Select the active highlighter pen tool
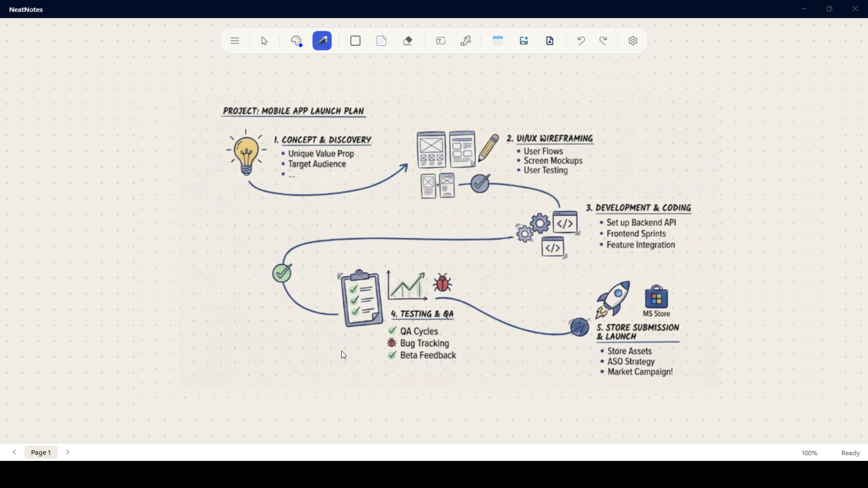The height and width of the screenshot is (488, 868). (322, 41)
